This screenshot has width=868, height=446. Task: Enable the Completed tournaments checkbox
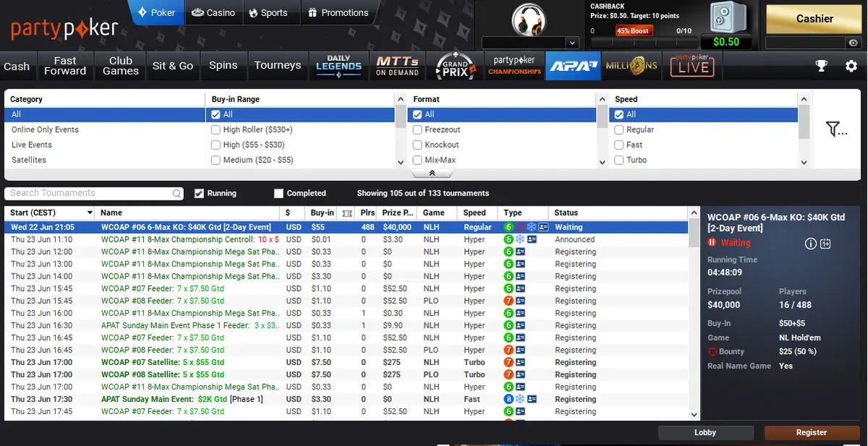pyautogui.click(x=278, y=193)
